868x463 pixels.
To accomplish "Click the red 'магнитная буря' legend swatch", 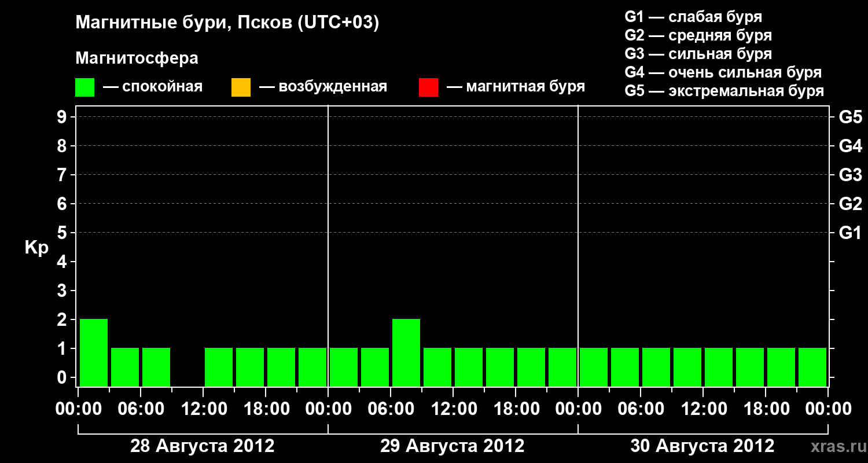I will tap(428, 87).
